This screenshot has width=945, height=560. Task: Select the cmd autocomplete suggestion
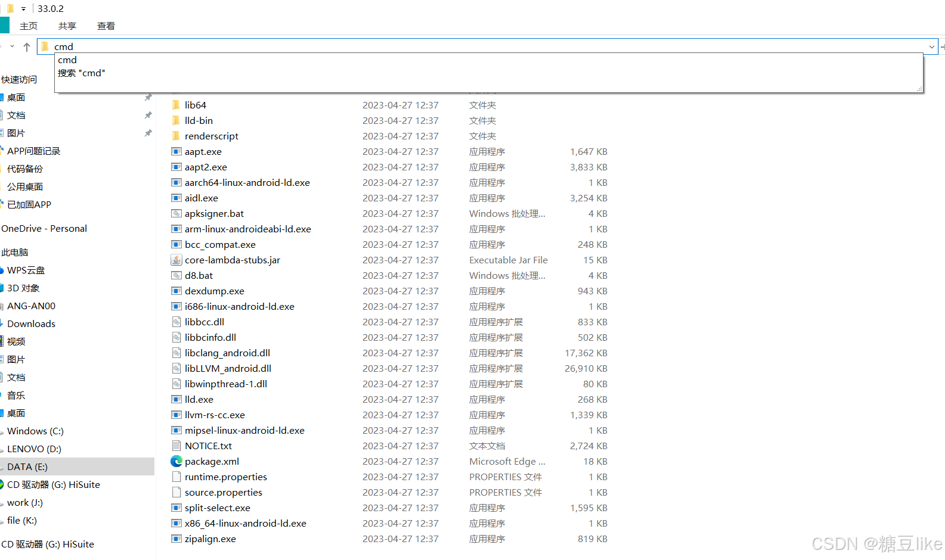tap(67, 60)
